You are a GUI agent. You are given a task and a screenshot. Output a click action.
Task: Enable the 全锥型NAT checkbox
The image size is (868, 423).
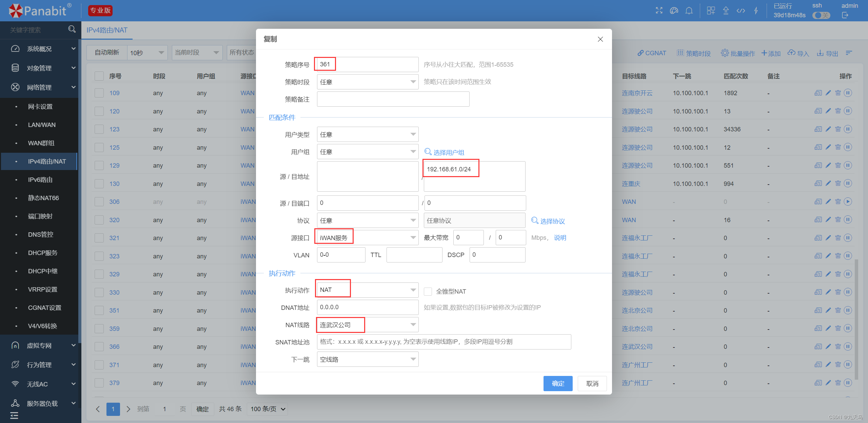click(428, 291)
